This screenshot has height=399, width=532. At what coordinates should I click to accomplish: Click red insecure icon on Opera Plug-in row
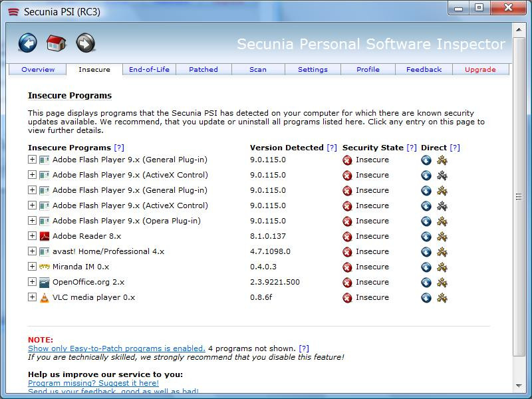347,221
